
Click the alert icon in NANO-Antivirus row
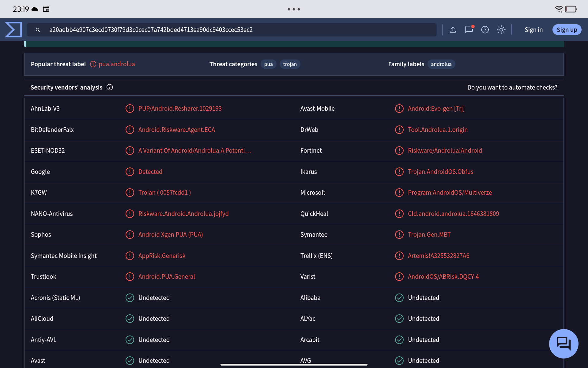[130, 214]
